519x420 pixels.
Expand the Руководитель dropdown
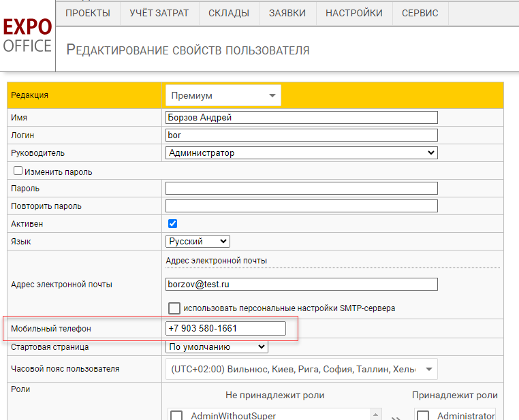[301, 153]
